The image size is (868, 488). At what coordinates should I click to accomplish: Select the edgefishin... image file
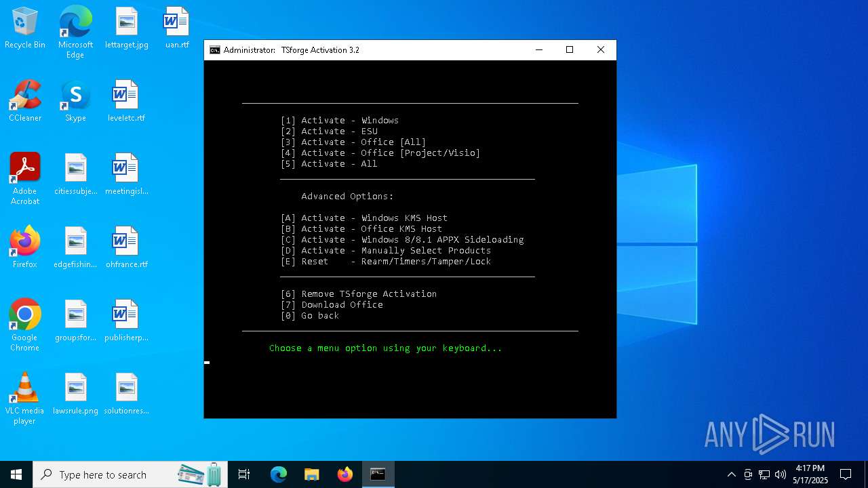pos(75,247)
